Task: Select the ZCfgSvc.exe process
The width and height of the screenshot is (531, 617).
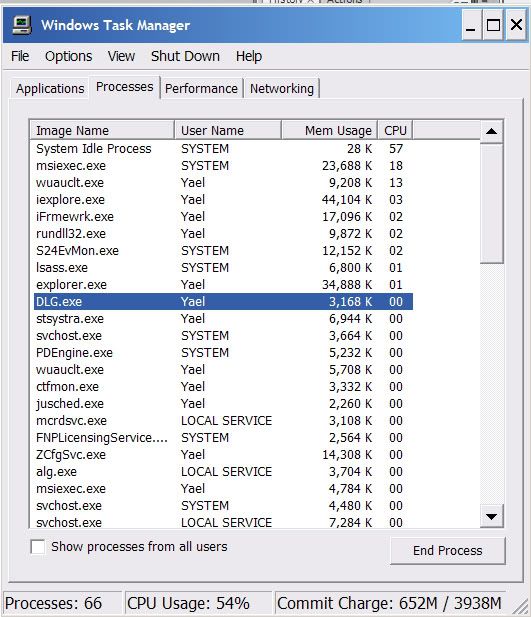Action: pyautogui.click(x=223, y=454)
